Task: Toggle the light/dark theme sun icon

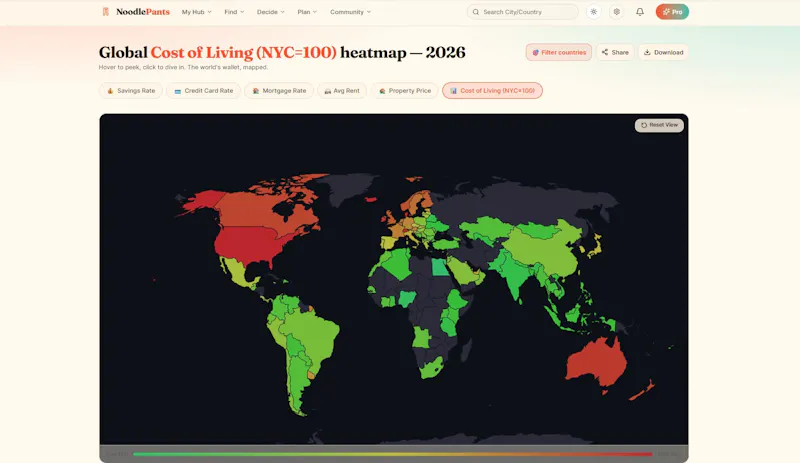Action: (593, 12)
